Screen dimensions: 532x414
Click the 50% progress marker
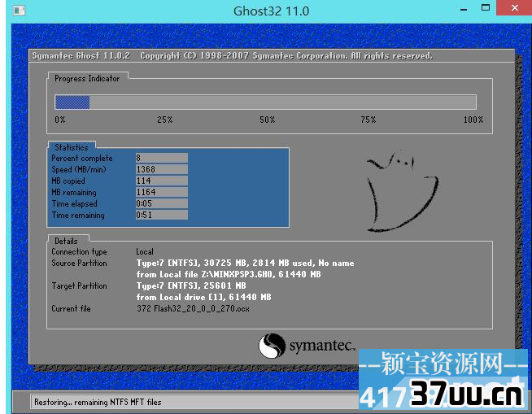tap(268, 120)
